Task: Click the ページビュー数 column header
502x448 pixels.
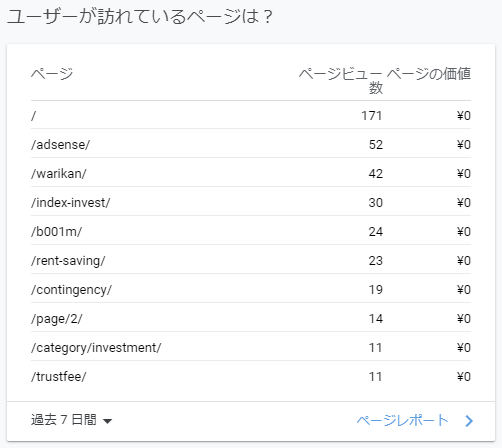Action: tap(340, 81)
